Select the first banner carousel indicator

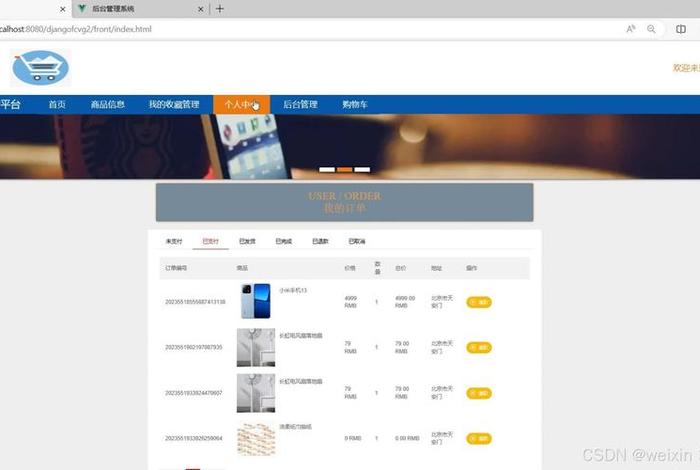click(326, 169)
